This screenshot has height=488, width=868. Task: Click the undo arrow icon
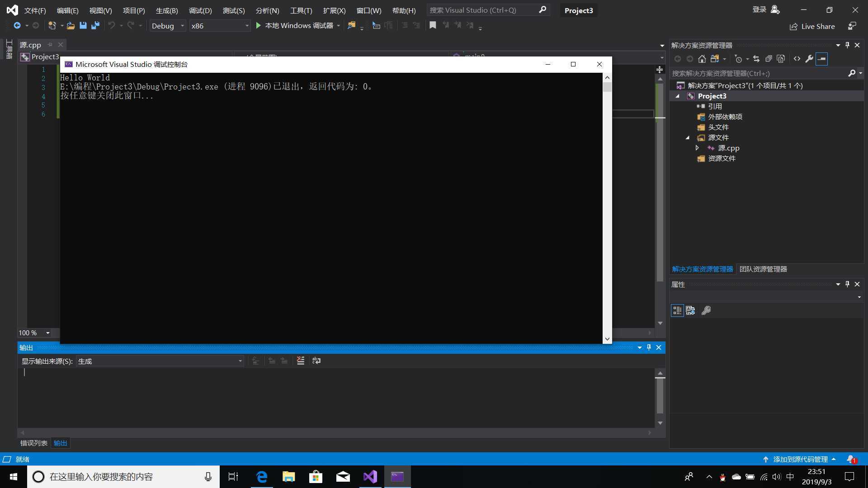[111, 26]
